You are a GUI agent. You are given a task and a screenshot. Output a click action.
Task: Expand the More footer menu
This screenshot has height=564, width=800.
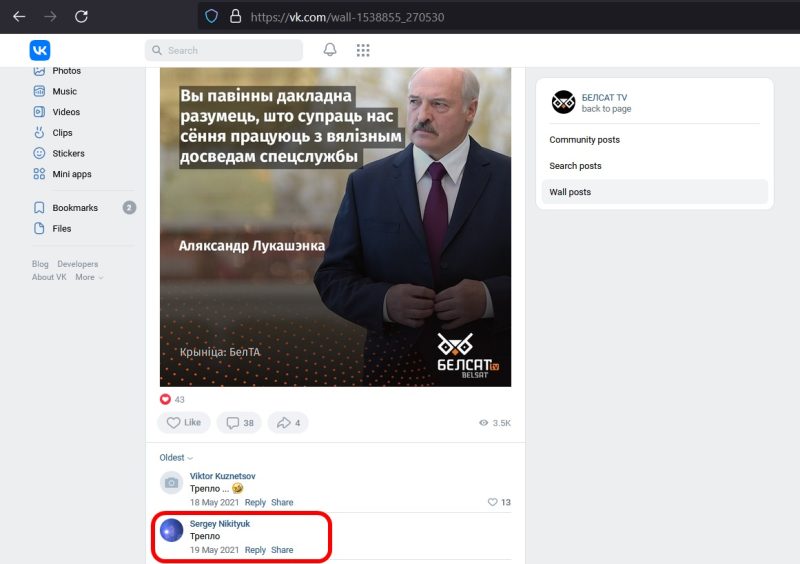[89, 277]
